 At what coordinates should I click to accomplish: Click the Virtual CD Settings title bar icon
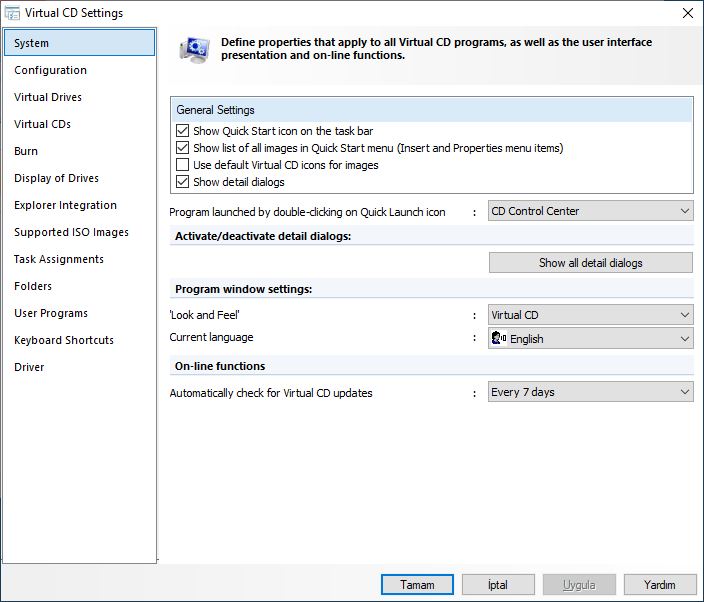point(12,13)
